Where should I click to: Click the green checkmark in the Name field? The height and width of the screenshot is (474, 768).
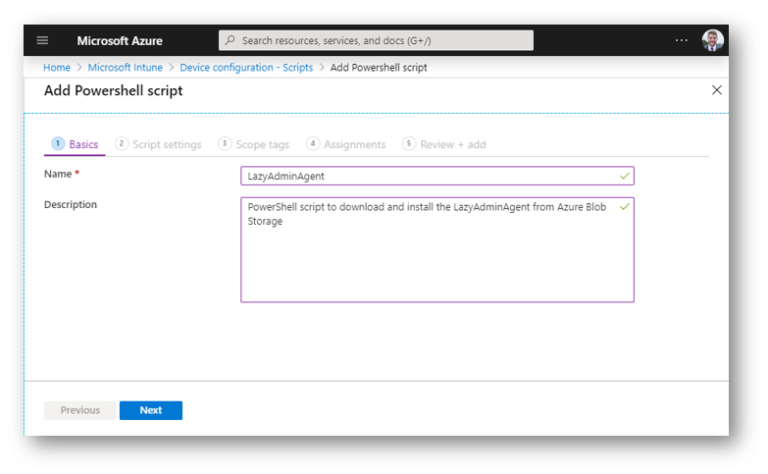click(x=624, y=176)
